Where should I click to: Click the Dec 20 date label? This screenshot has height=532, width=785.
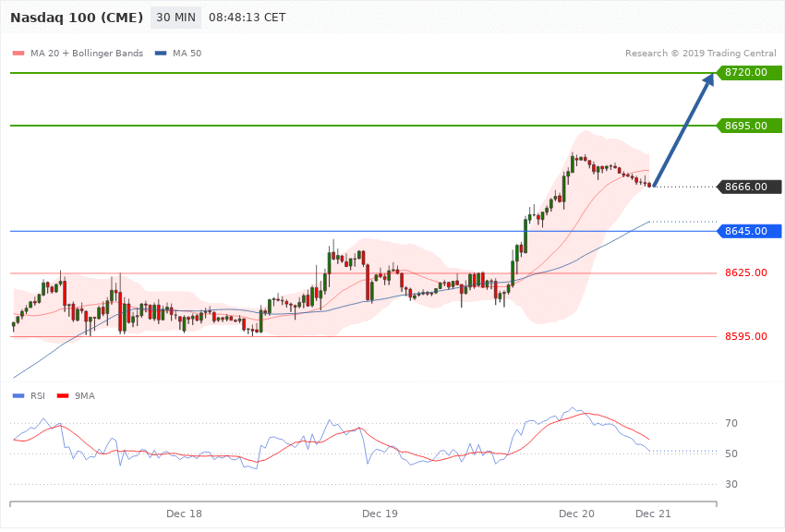[576, 514]
